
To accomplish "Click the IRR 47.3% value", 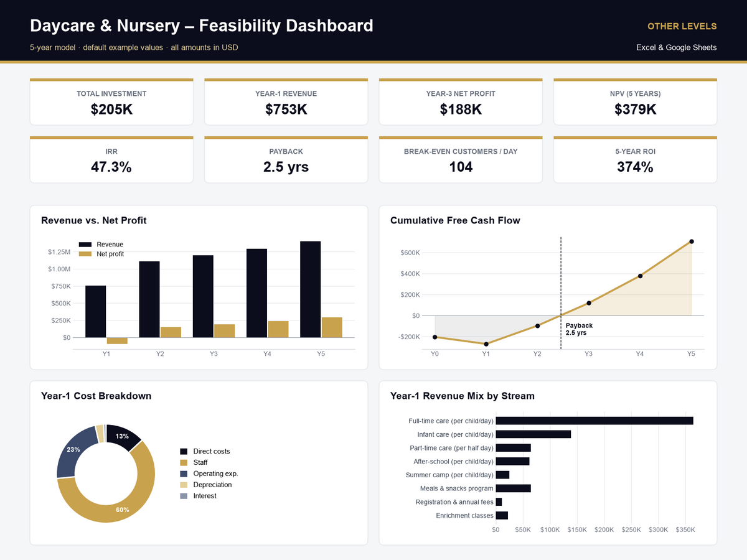I will [x=111, y=167].
